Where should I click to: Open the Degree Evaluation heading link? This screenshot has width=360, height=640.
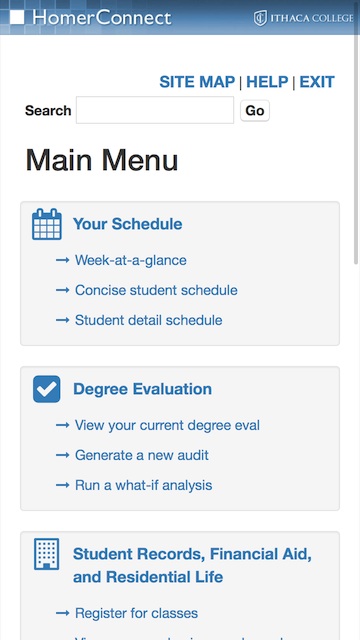coord(142,389)
